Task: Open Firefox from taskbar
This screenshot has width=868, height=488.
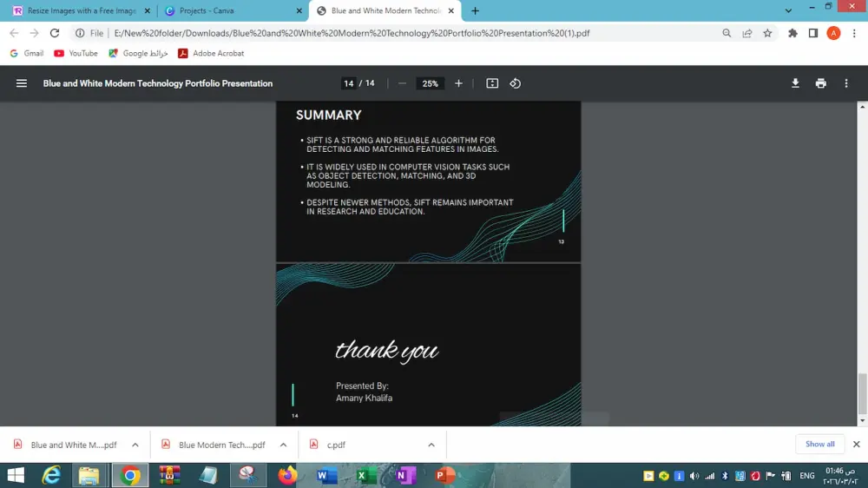Action: pyautogui.click(x=287, y=475)
